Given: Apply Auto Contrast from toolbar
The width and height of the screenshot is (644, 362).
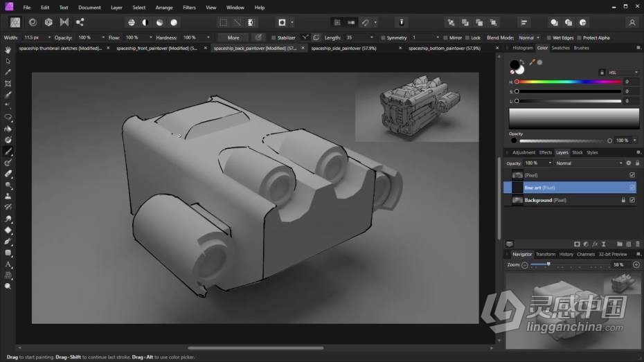Looking at the screenshot, I should (145, 23).
